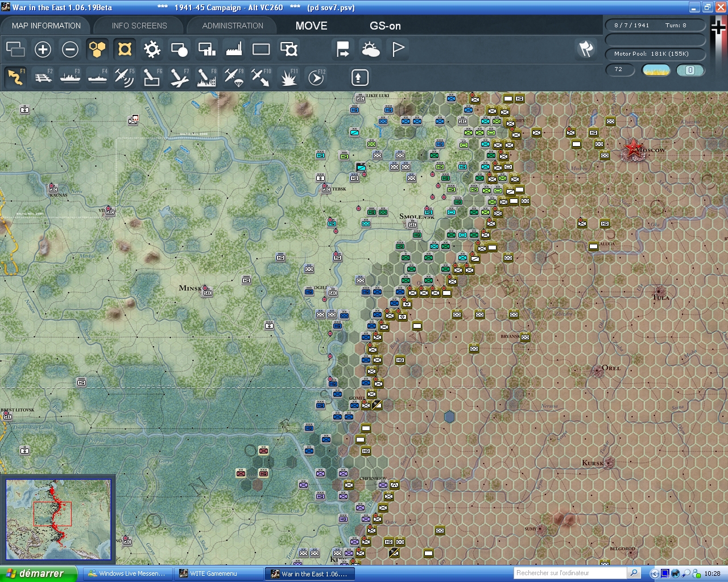Click the wheat-field ground weather indicator
Image resolution: width=728 pixels, height=582 pixels.
(x=656, y=70)
